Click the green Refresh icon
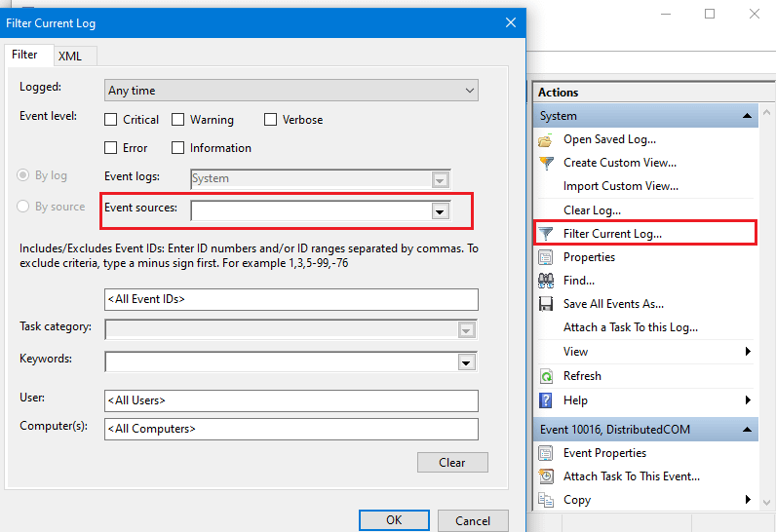This screenshot has height=532, width=776. tap(546, 376)
